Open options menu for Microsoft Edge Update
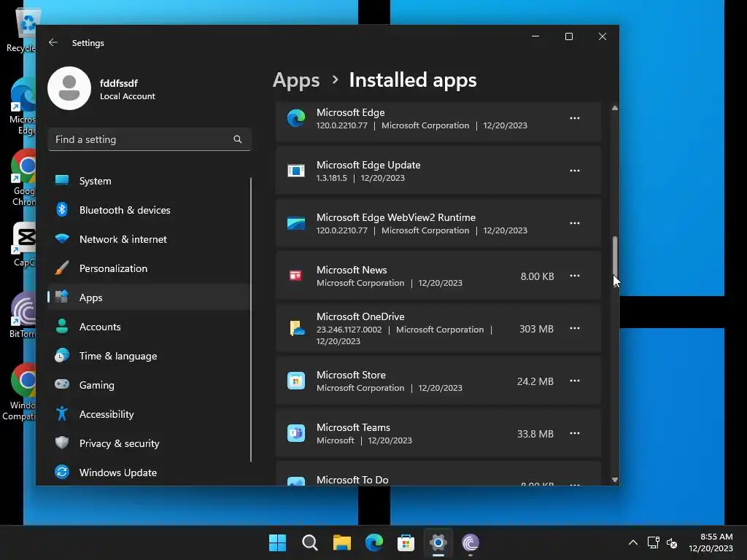 [x=575, y=171]
